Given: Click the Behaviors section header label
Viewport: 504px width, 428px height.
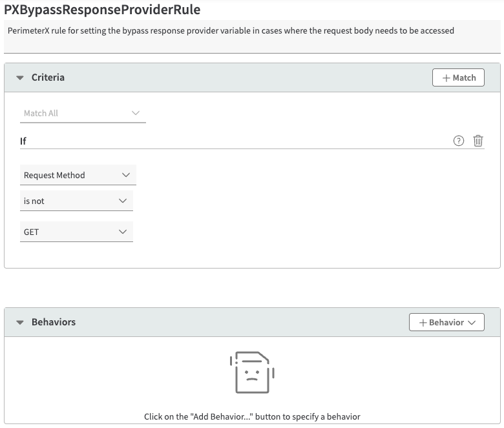Looking at the screenshot, I should (x=54, y=322).
